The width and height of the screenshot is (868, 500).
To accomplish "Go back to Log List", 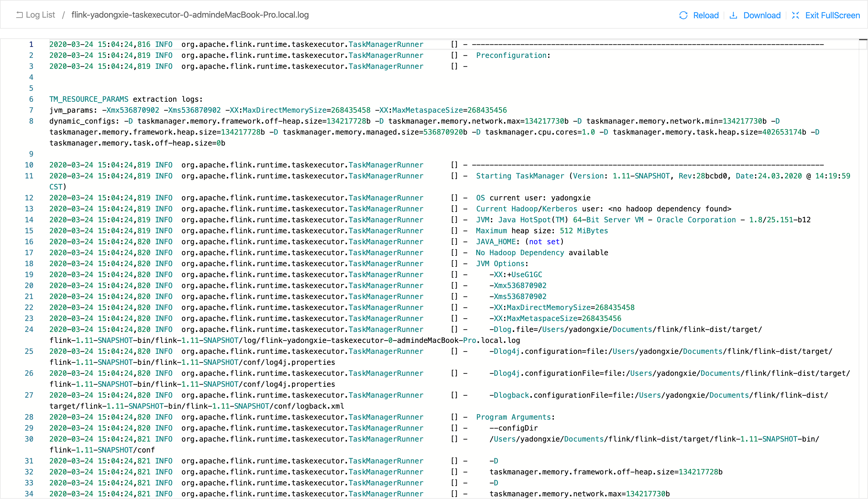I will [x=40, y=15].
